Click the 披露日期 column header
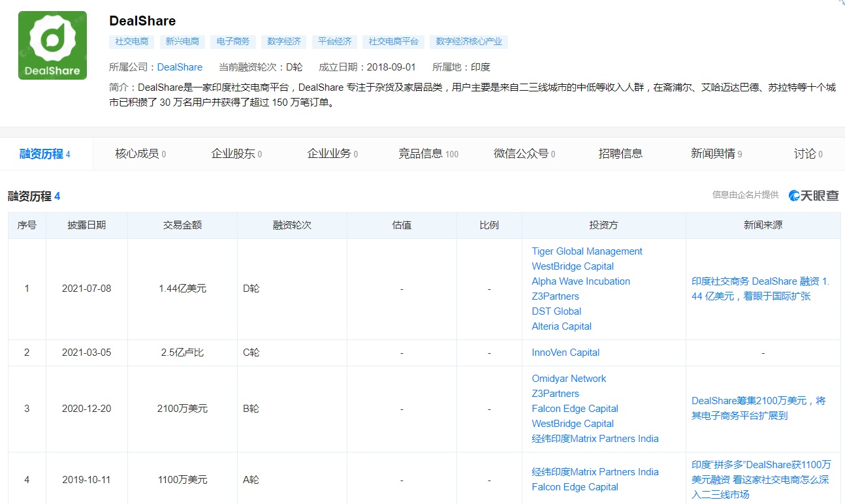The width and height of the screenshot is (845, 504). click(x=86, y=225)
